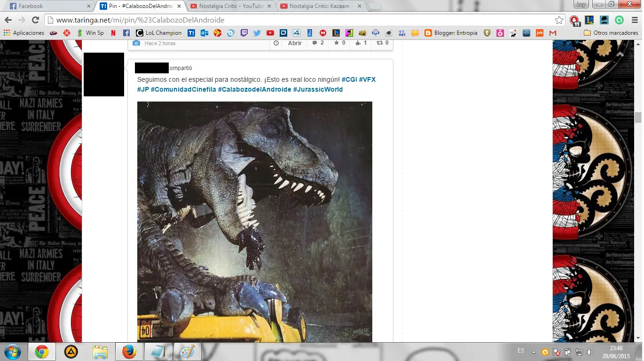Open the T-Rex image in the post
Viewport: 644px width, 361px height.
click(x=255, y=222)
